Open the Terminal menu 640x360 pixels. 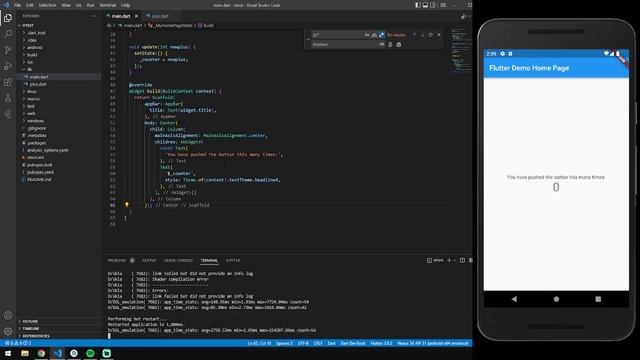point(108,5)
